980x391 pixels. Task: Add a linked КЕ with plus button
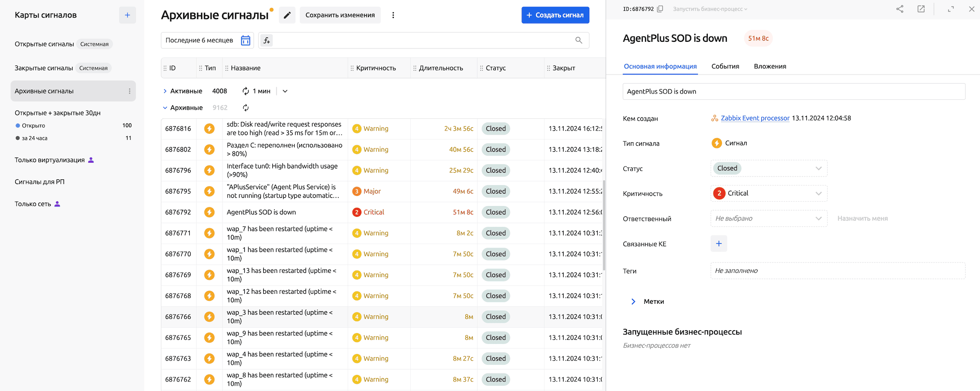pyautogui.click(x=719, y=243)
